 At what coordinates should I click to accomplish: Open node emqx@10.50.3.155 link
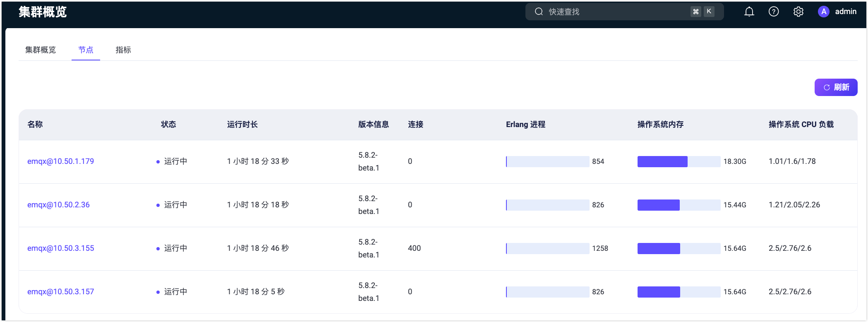pos(61,248)
